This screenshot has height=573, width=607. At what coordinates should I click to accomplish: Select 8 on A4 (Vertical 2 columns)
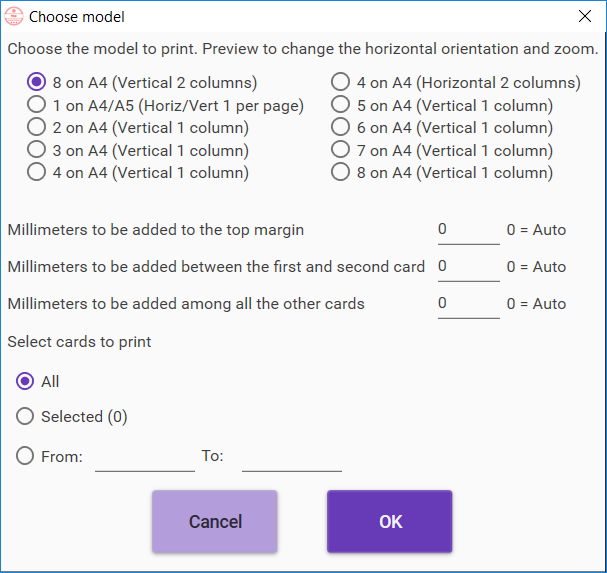[37, 83]
